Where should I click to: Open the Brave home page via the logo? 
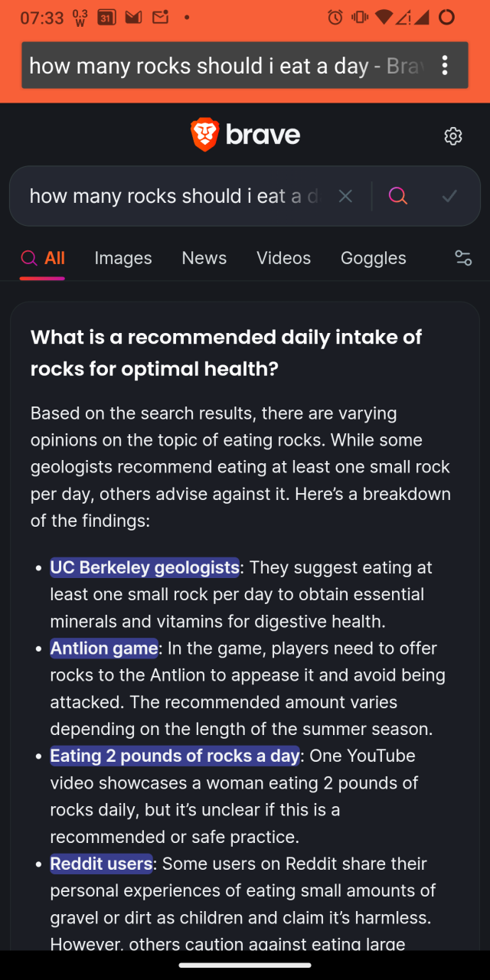245,135
